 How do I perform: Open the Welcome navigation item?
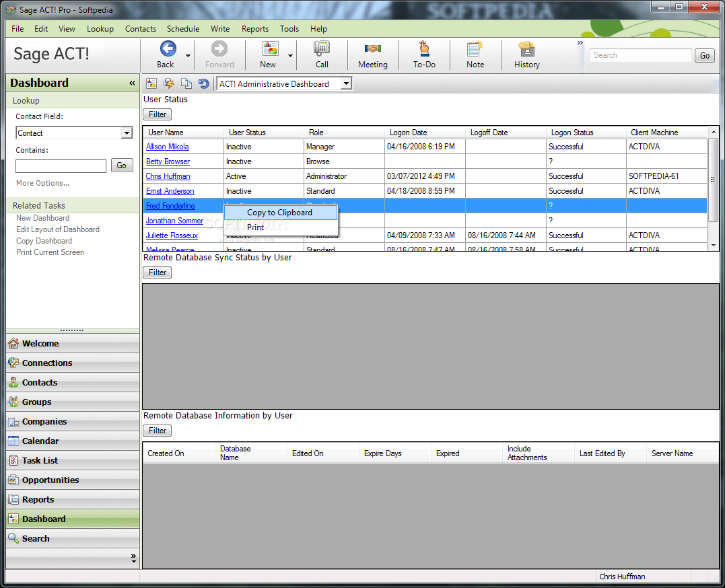click(73, 344)
